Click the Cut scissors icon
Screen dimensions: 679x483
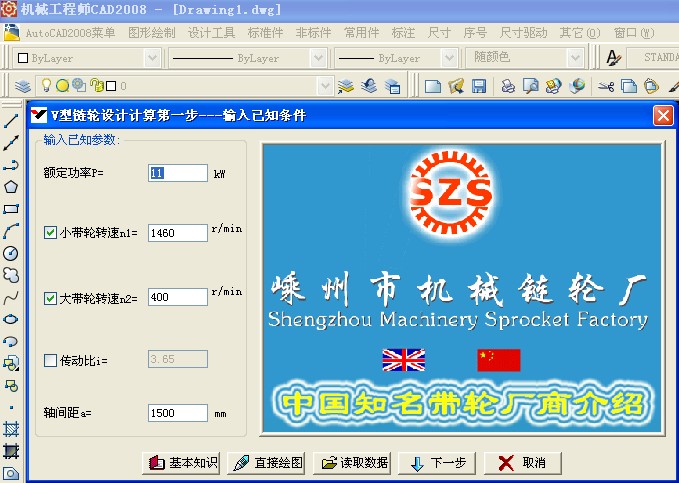606,86
